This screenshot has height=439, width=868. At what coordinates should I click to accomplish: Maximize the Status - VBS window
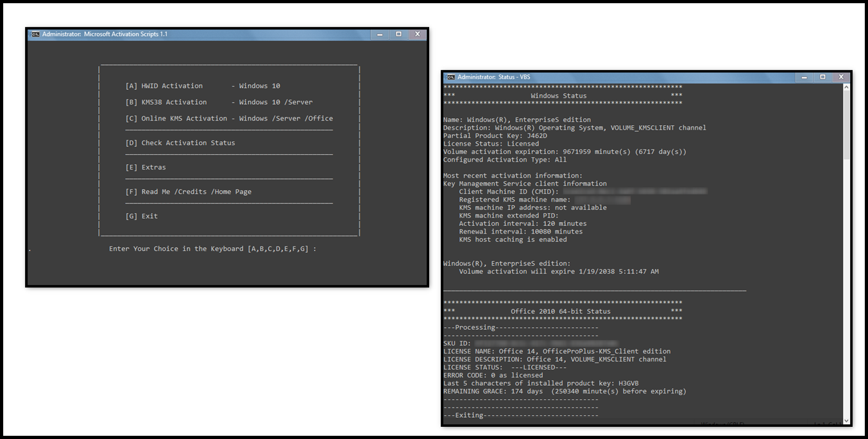click(x=822, y=77)
